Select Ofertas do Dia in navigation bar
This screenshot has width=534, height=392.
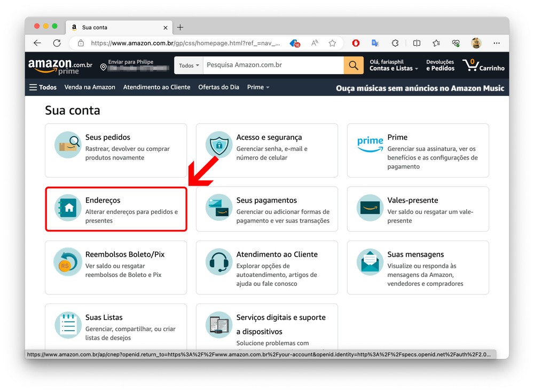(218, 87)
